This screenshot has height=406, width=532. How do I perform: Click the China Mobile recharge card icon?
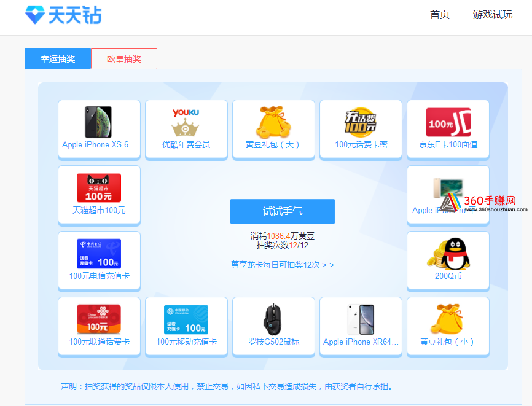coord(186,319)
